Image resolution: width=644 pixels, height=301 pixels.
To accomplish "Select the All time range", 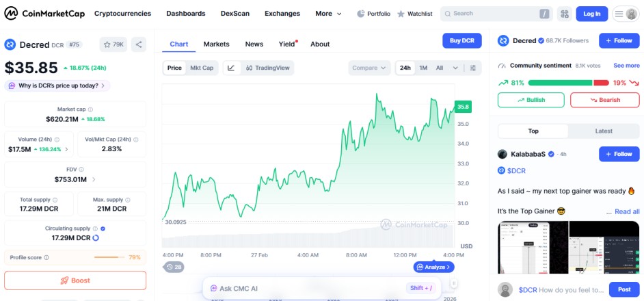I will tap(440, 68).
